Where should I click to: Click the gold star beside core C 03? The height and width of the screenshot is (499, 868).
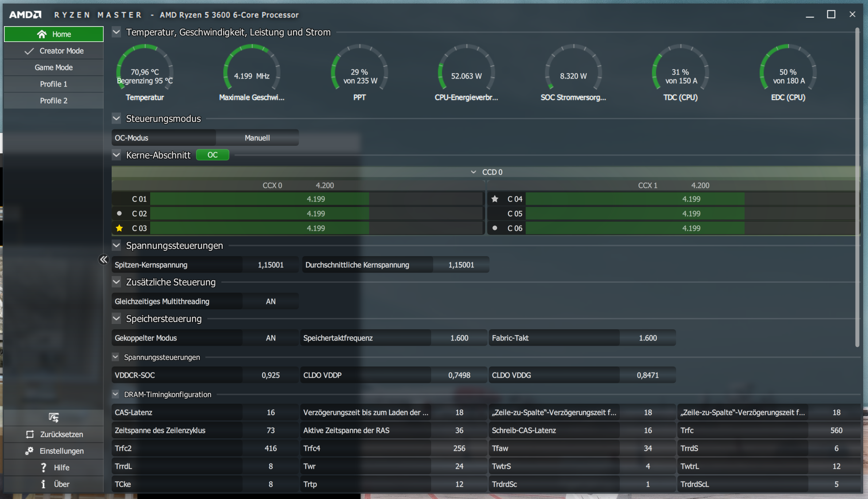point(119,228)
